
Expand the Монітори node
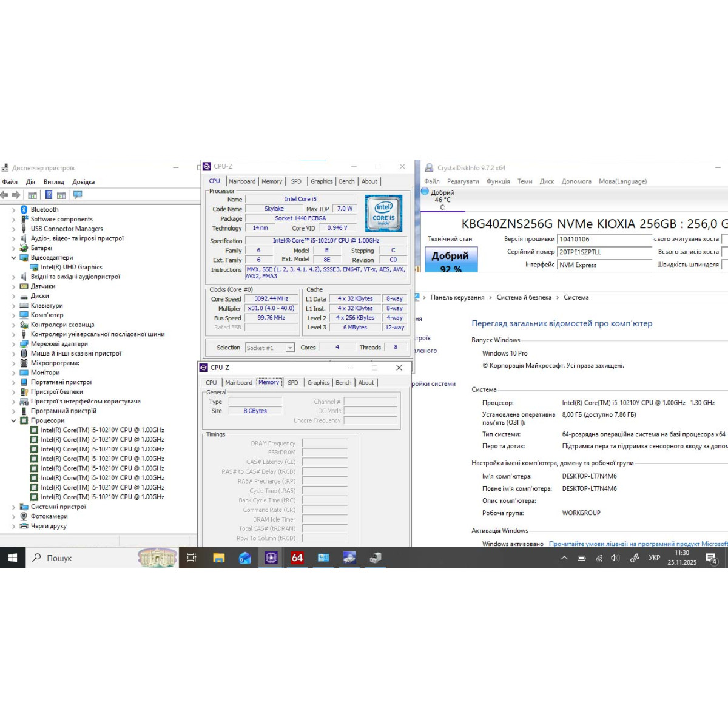click(13, 372)
